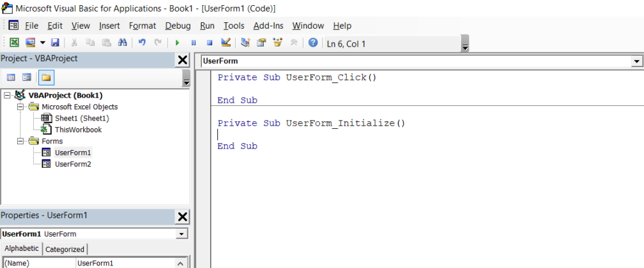The height and width of the screenshot is (268, 644).
Task: Collapse the Forms folder in project tree
Action: tap(20, 141)
